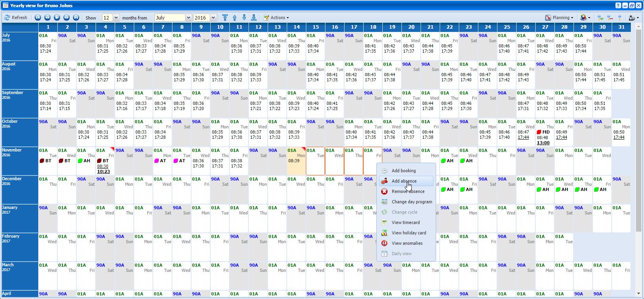
Task: Click the move-to-bottom blue arrow icon
Action: (x=254, y=18)
